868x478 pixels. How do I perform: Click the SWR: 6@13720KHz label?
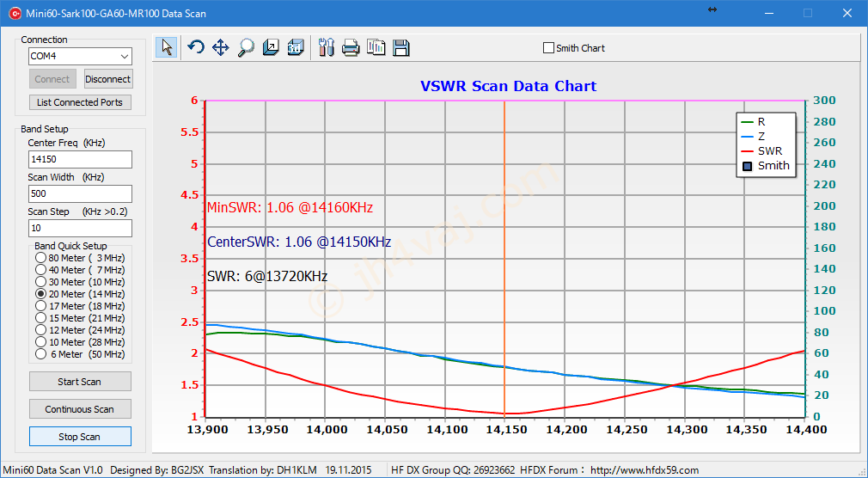click(x=266, y=276)
